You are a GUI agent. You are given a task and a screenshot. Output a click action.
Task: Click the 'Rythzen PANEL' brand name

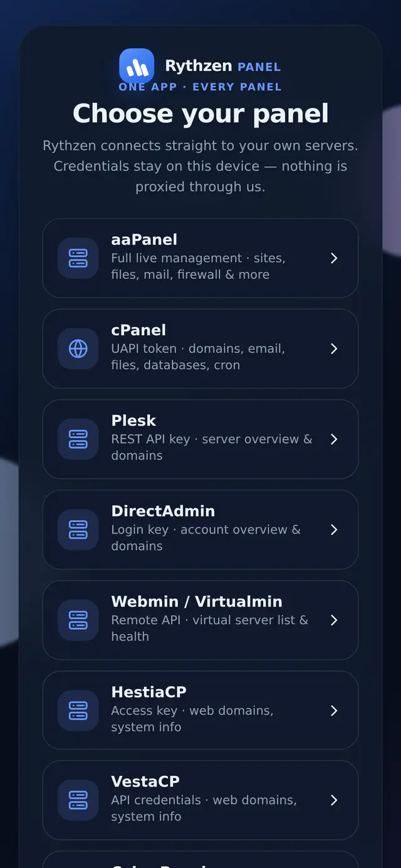(x=222, y=66)
